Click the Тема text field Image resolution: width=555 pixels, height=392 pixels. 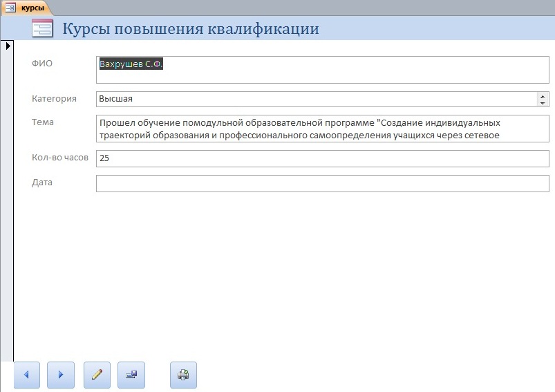(323, 129)
